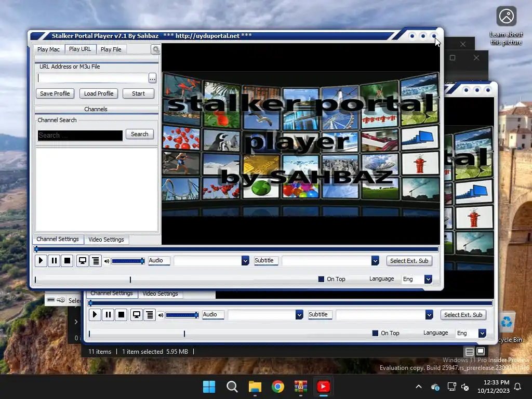Pause playback in front player window
532x399 pixels.
(54, 261)
